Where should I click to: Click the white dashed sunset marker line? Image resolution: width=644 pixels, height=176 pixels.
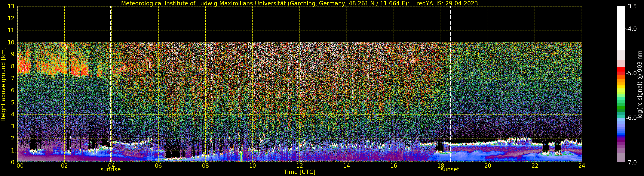tap(450, 84)
